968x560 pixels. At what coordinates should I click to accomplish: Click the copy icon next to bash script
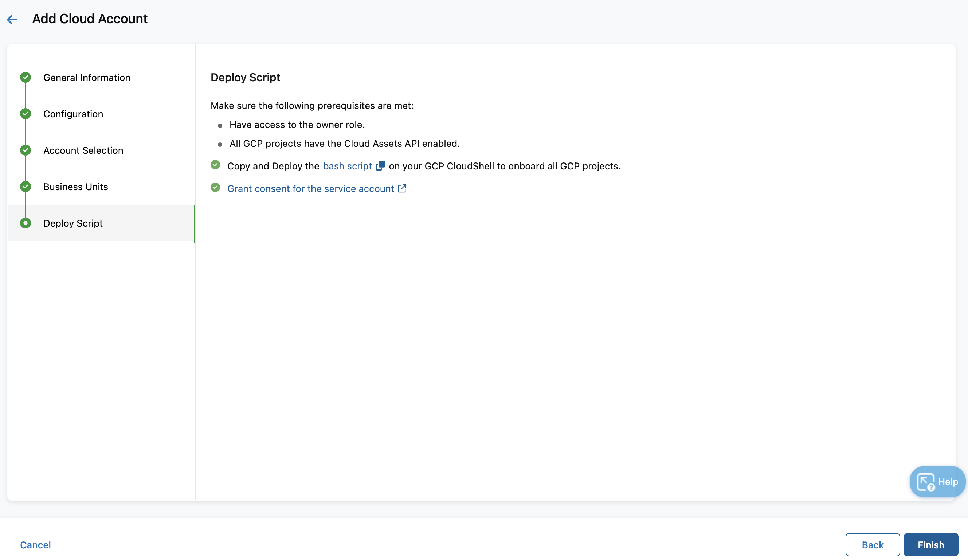[x=380, y=166]
